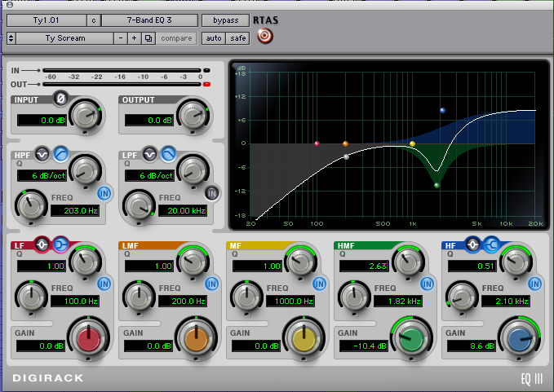Select the LF peak filter type icon
This screenshot has height=392, width=554.
coord(42,244)
